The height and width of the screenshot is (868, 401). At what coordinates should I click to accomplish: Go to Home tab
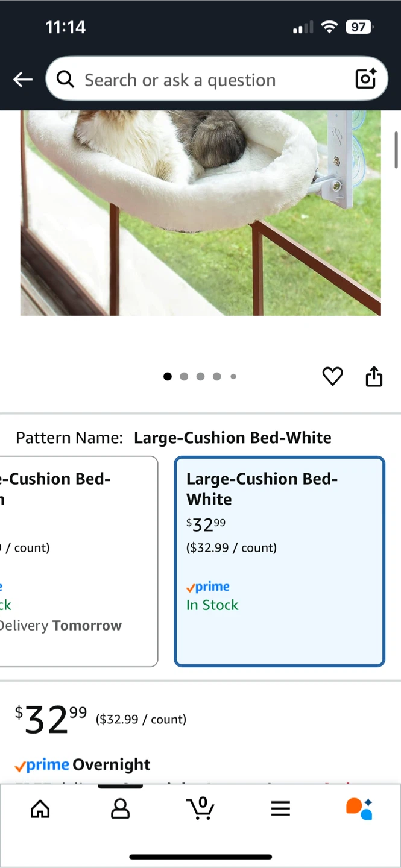(x=40, y=808)
